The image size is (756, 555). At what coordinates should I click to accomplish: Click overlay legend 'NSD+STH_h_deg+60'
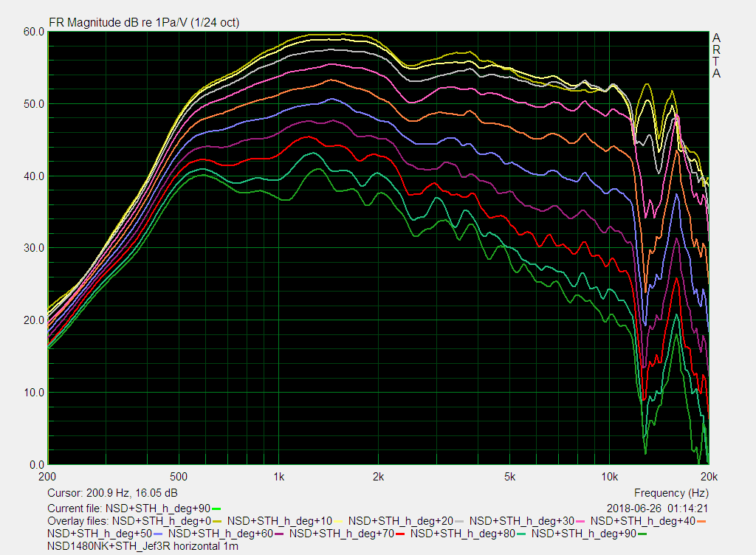[220, 534]
